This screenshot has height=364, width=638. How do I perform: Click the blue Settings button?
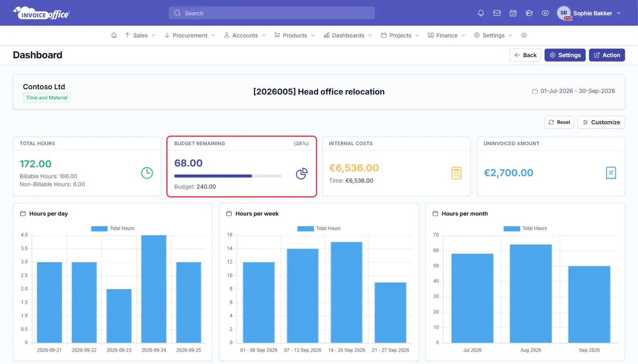pos(565,55)
